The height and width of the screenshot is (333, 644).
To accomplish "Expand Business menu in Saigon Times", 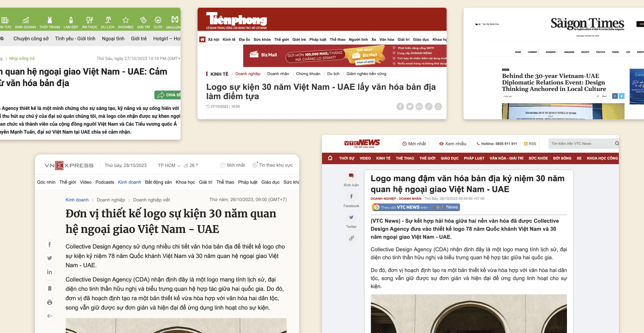I will [551, 52].
